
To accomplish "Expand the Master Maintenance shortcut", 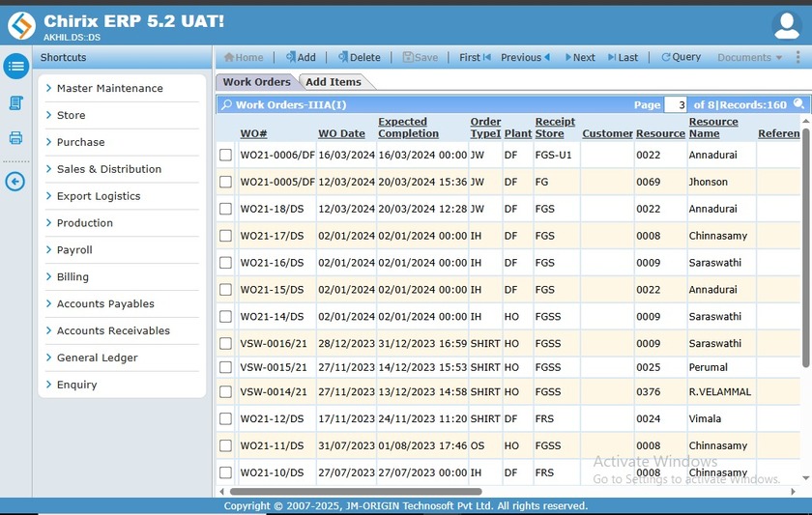I will coord(109,89).
